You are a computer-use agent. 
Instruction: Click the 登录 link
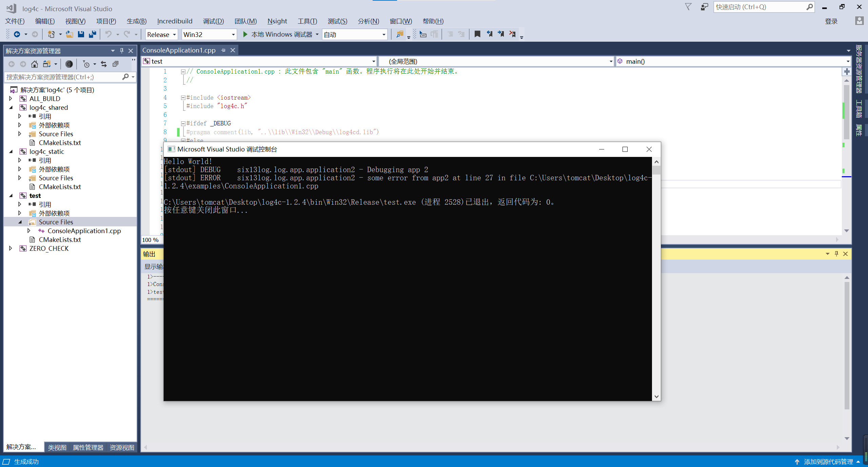[831, 21]
